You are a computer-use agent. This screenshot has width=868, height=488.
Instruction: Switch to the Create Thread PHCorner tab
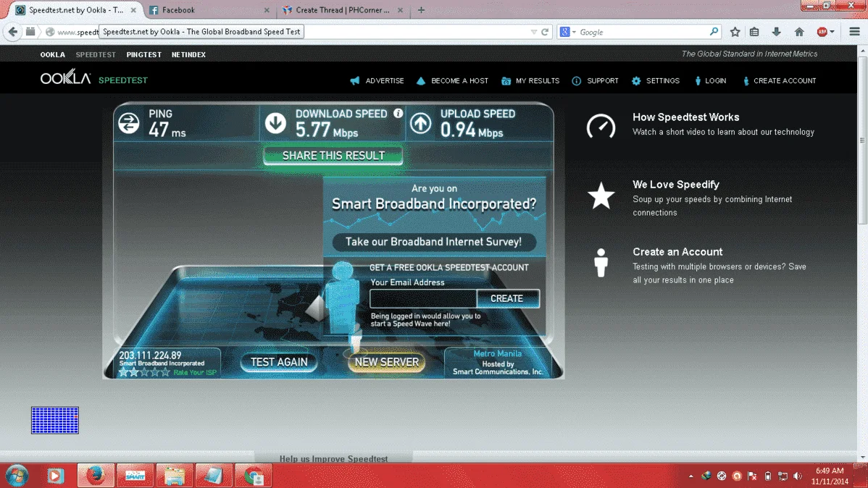pos(343,10)
